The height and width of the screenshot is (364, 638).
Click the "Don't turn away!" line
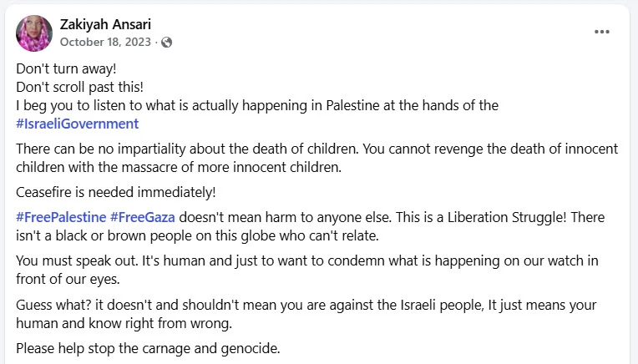[x=57, y=68]
